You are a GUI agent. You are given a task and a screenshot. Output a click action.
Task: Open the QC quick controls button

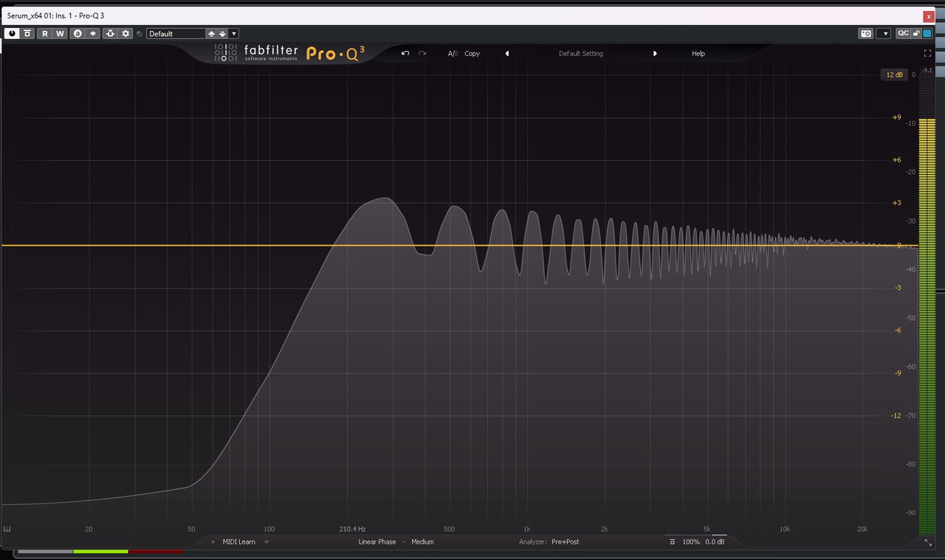coord(903,33)
